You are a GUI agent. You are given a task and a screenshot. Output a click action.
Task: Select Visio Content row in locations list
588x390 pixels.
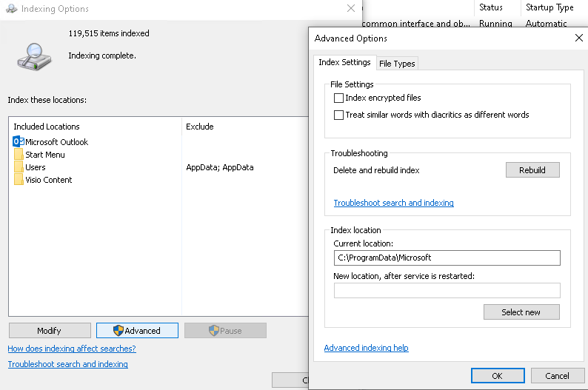tap(48, 180)
